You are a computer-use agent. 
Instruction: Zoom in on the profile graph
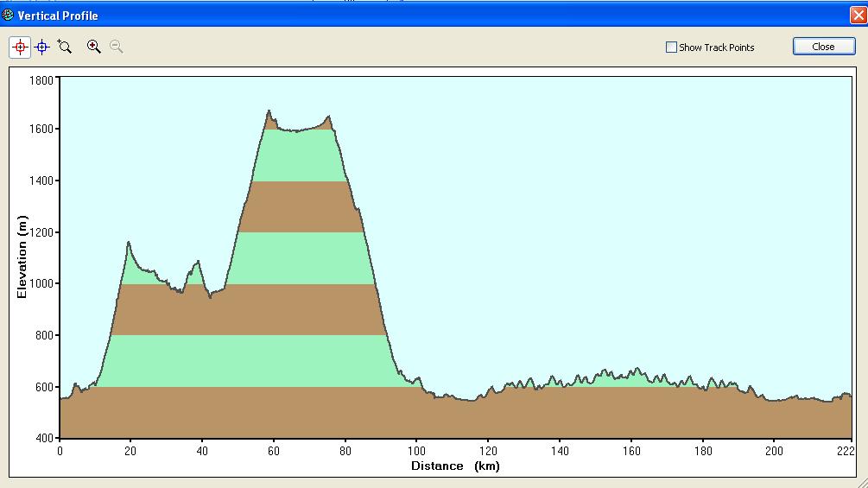point(94,47)
